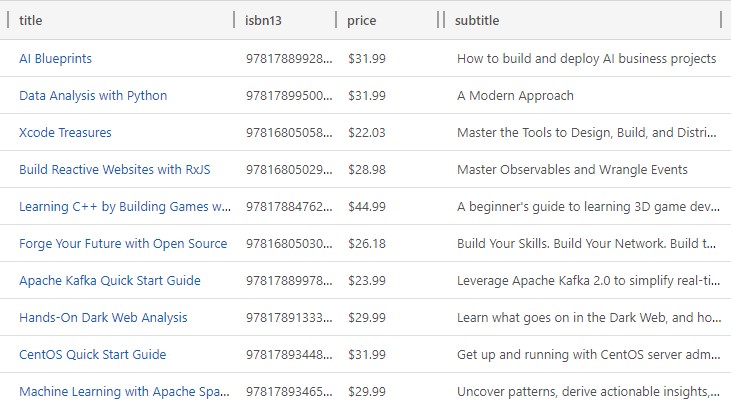This screenshot has height=409, width=731.
Task: Select the $44.99 price cell
Action: (x=367, y=206)
